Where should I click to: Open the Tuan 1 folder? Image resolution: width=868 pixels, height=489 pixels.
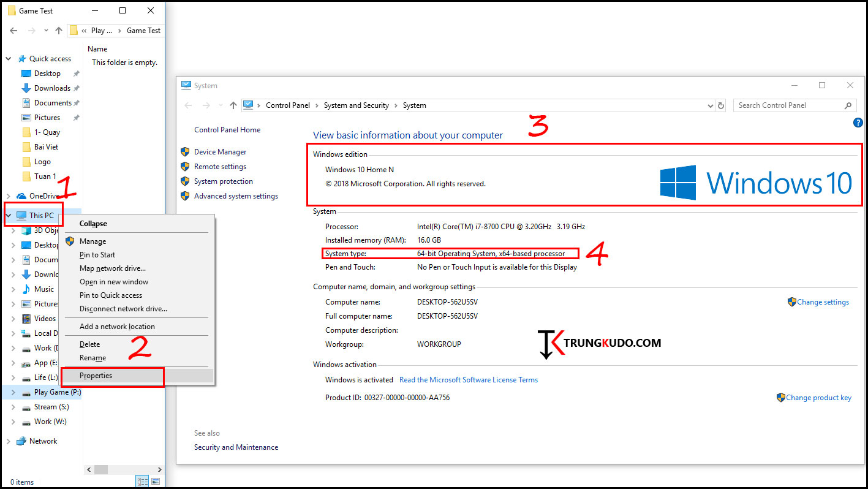point(45,176)
